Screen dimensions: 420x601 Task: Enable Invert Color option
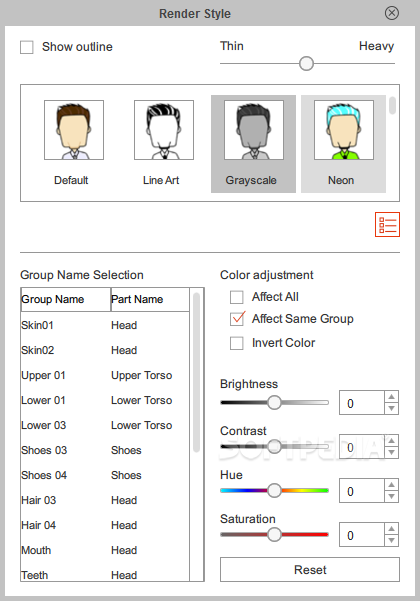236,343
